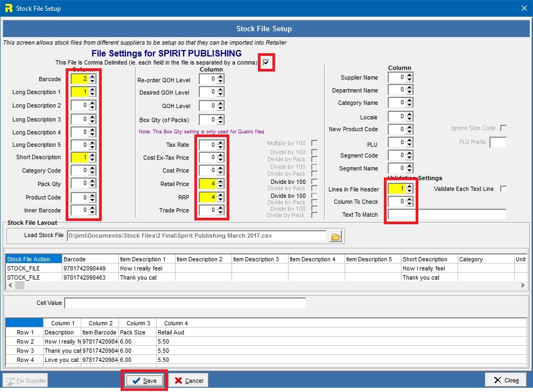Tick the Retail Price Divide by 100 checkbox
The height and width of the screenshot is (392, 533).
314,182
